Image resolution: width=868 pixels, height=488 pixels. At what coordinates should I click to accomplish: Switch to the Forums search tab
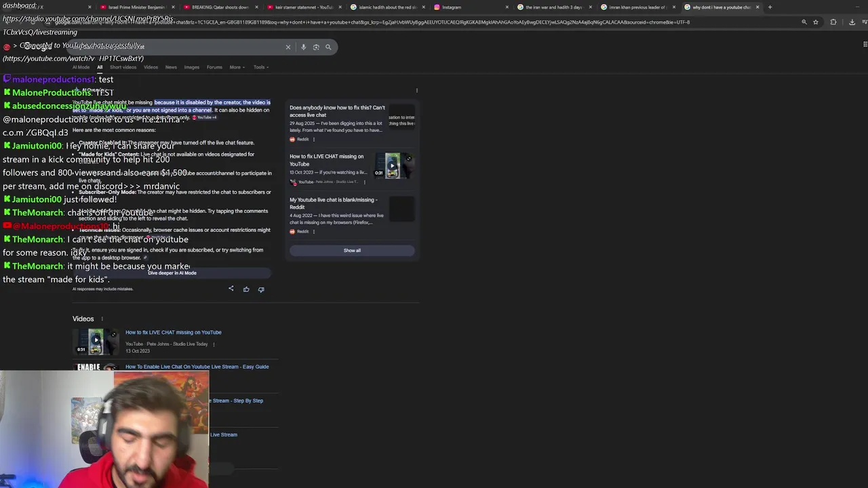tap(214, 67)
